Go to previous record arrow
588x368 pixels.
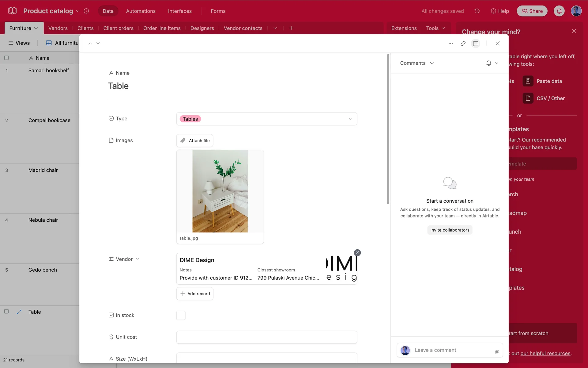90,44
